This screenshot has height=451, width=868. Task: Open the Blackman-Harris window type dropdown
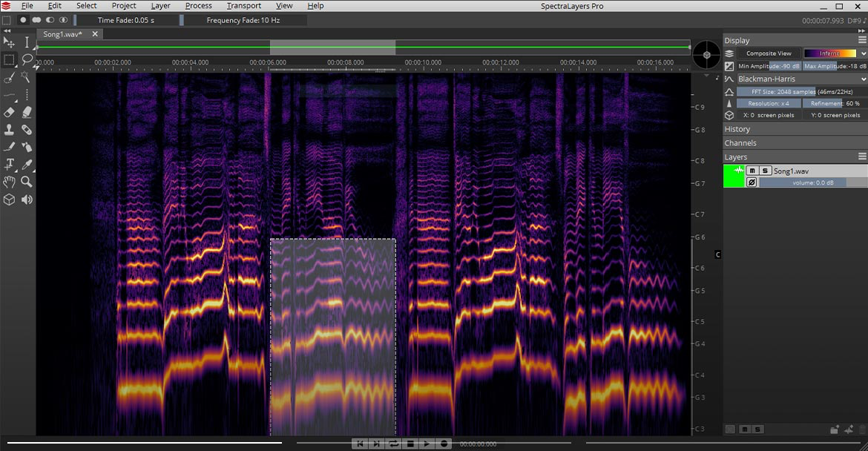coord(795,79)
